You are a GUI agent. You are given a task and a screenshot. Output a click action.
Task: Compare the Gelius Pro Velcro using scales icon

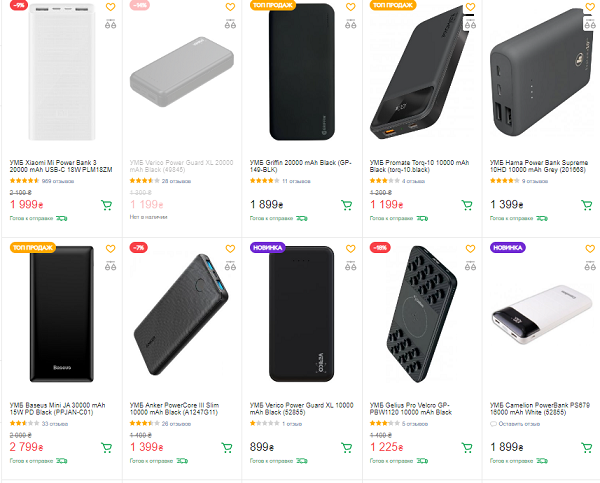pyautogui.click(x=469, y=260)
